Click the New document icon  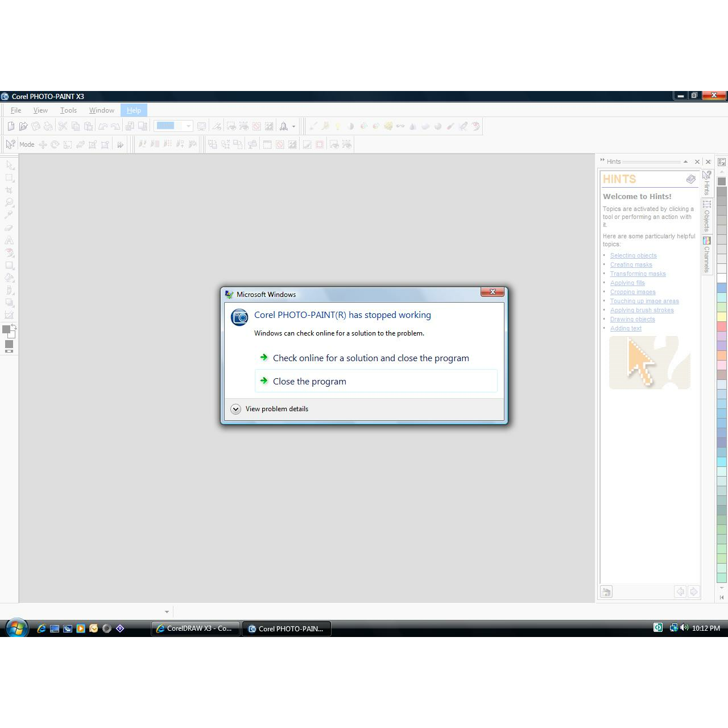coord(11,126)
